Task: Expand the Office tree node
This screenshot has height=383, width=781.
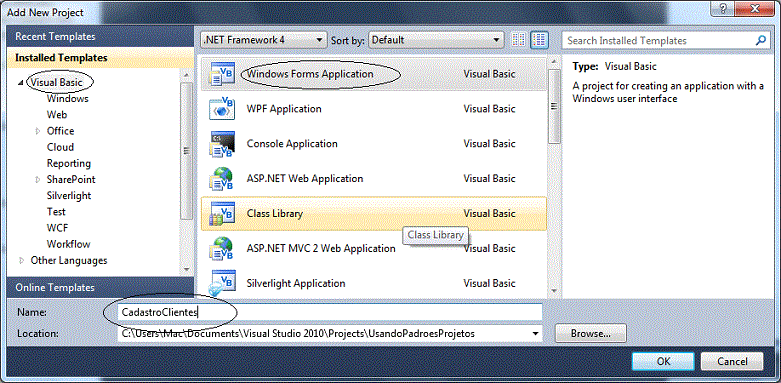Action: pyautogui.click(x=38, y=131)
